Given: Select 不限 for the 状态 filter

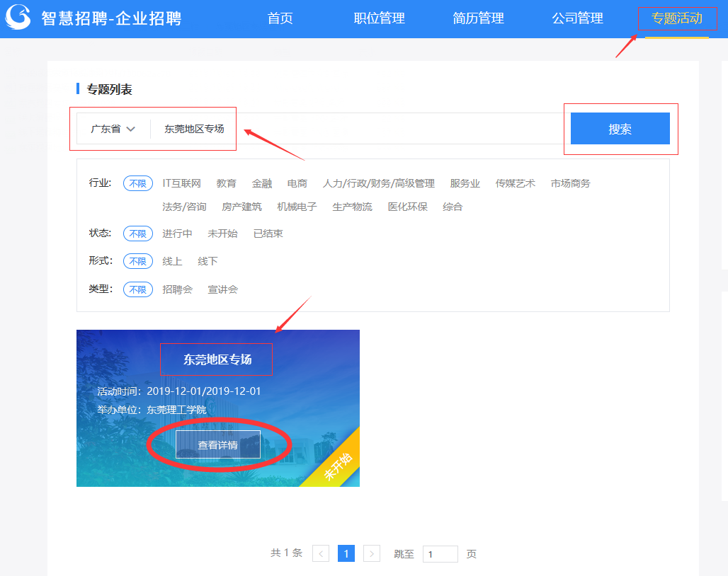Looking at the screenshot, I should [x=137, y=234].
